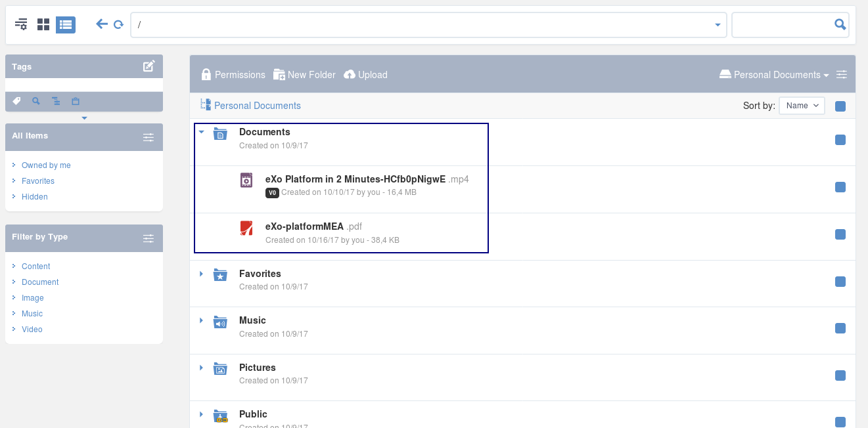Go back using the left arrow icon

coord(101,24)
